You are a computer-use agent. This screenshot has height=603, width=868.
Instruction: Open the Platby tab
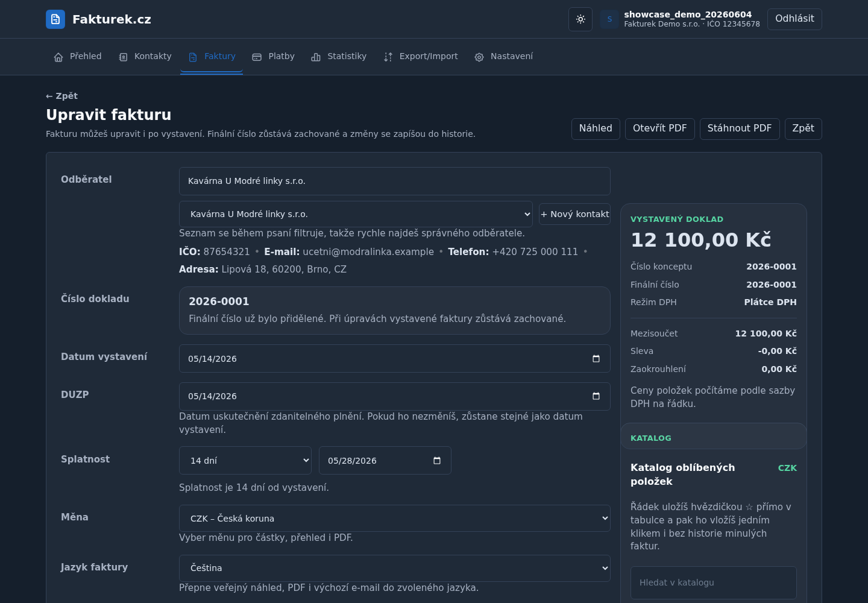pos(273,57)
